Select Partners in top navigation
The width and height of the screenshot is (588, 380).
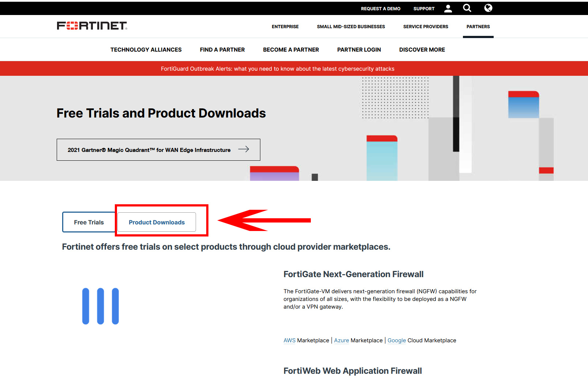pos(478,27)
